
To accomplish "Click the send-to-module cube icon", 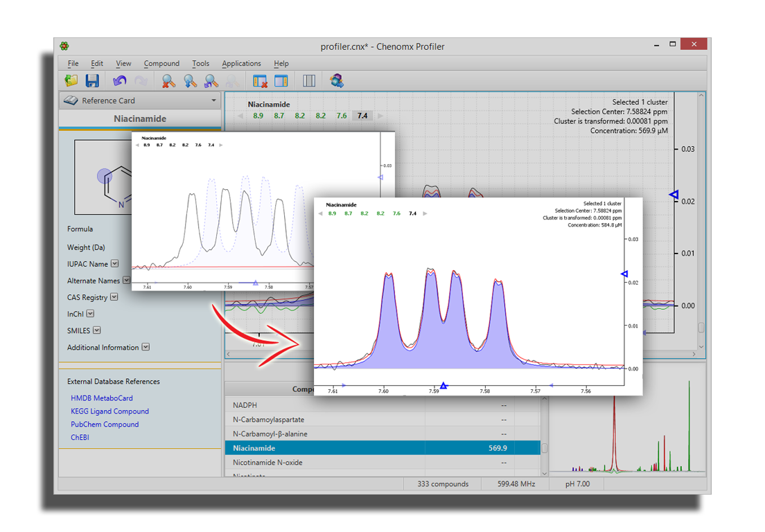I will (x=336, y=80).
